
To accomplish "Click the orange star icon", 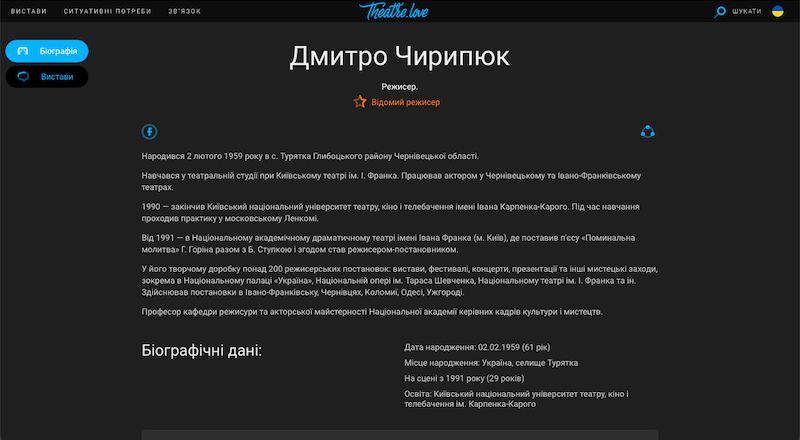I will (360, 102).
